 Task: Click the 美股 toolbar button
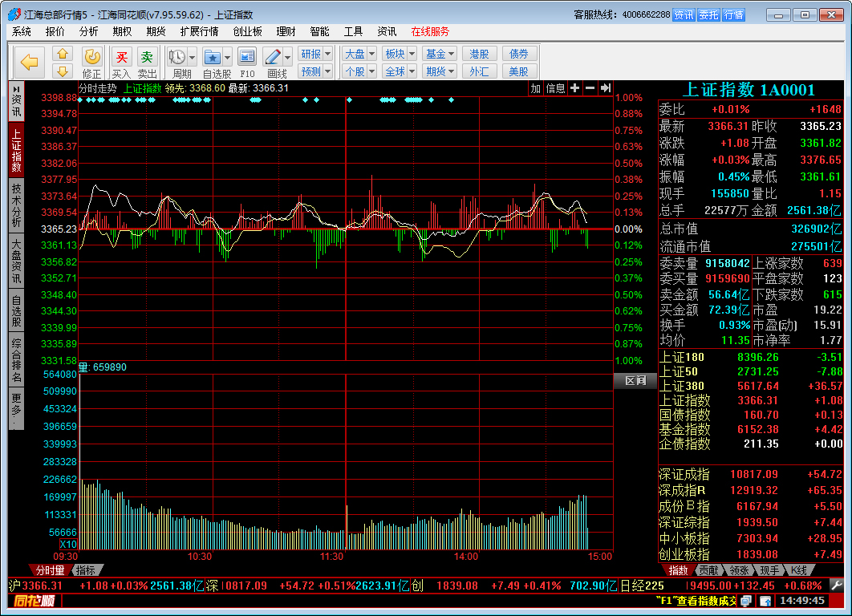[x=519, y=71]
